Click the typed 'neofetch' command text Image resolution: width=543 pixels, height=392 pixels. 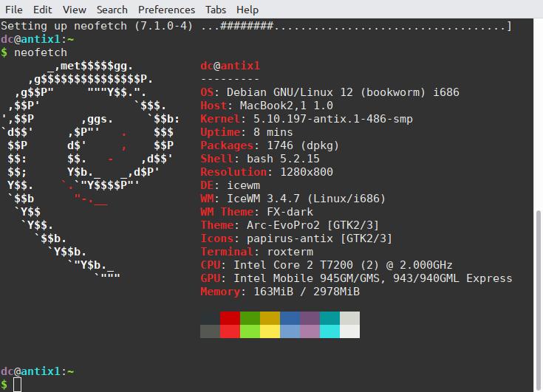tap(41, 52)
